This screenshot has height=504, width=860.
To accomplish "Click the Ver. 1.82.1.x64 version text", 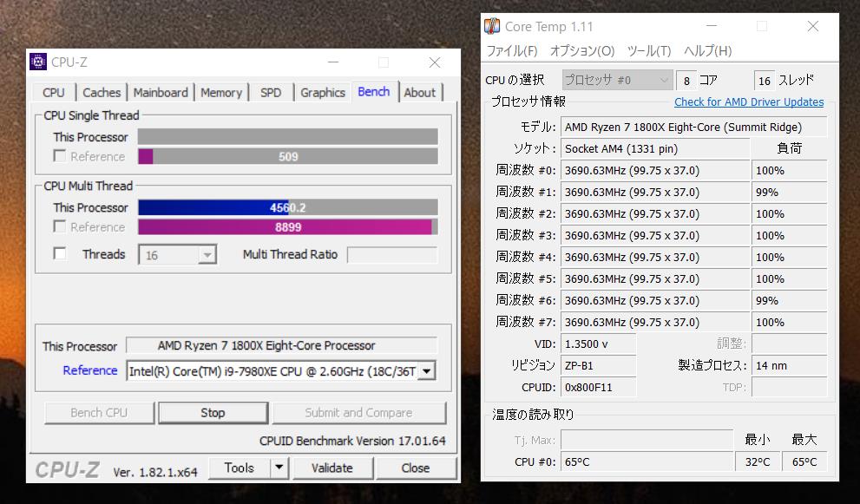I will [x=155, y=472].
